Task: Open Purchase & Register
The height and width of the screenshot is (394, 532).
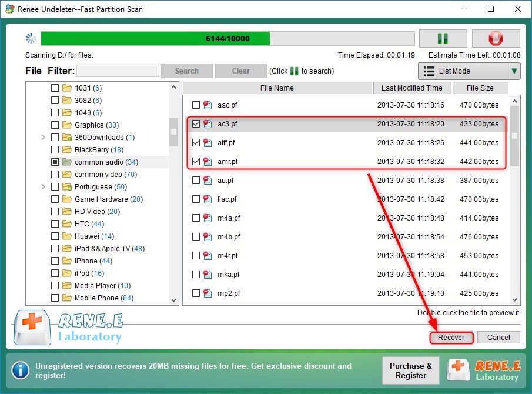Action: click(x=410, y=370)
